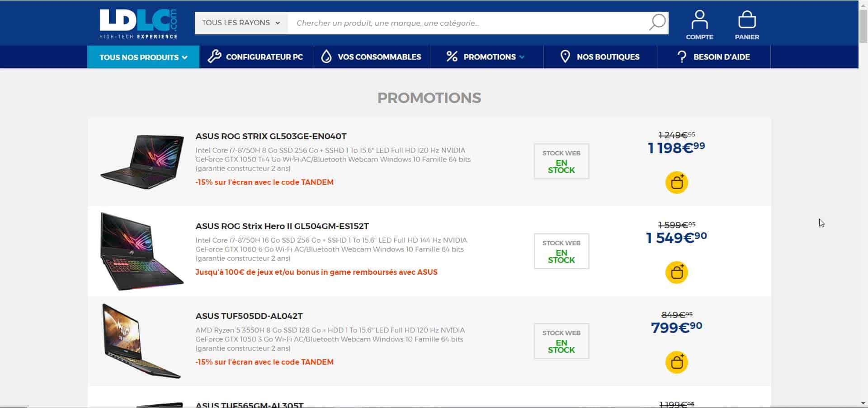The width and height of the screenshot is (868, 408).
Task: Click the 100€ de jeux remboursés ASUS offer
Action: click(316, 272)
